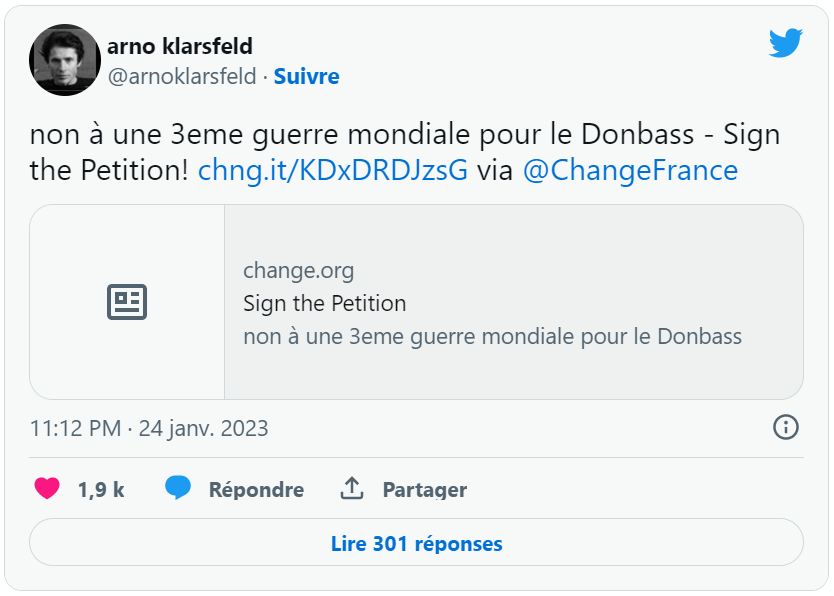Viewport: 834px width, 596px height.
Task: Open the tweet info circle icon
Action: click(x=786, y=427)
